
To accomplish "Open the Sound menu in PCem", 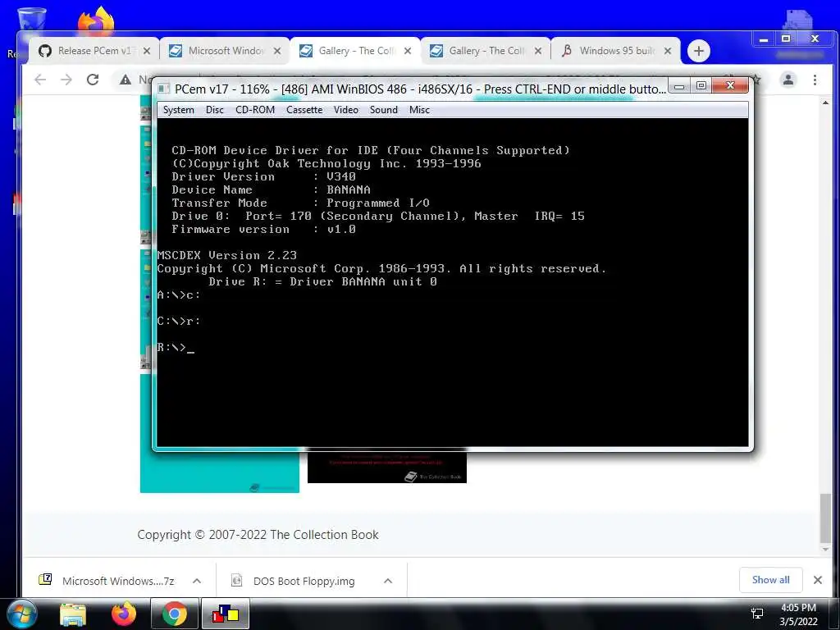I will pos(384,110).
